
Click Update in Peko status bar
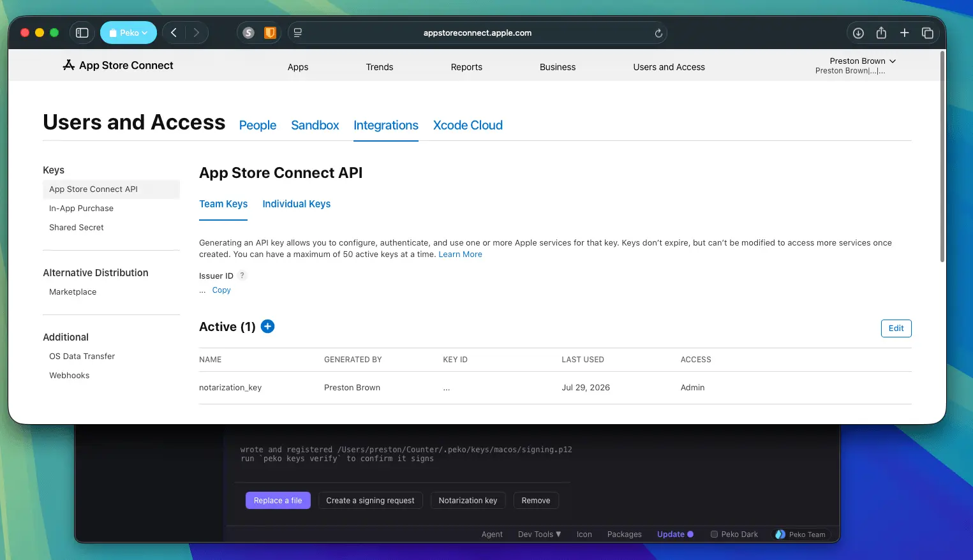coord(675,534)
